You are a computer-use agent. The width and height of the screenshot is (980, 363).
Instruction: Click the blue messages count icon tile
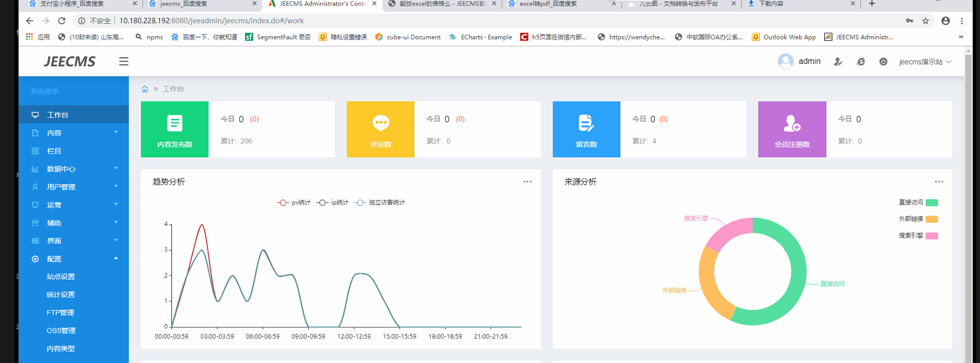[586, 129]
